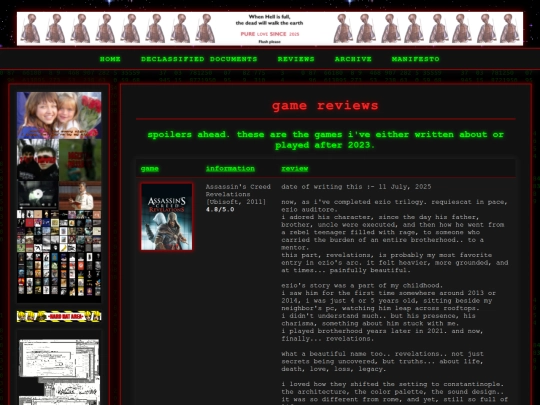Click the '[Ubisoft, 2011]' publisher text
Viewport: 540px width, 405px height.
click(x=236, y=202)
